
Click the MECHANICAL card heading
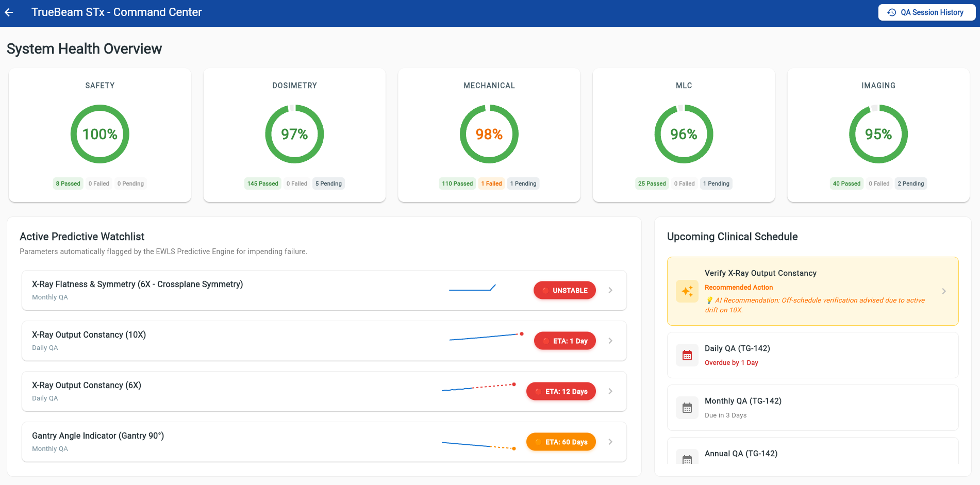click(x=489, y=86)
